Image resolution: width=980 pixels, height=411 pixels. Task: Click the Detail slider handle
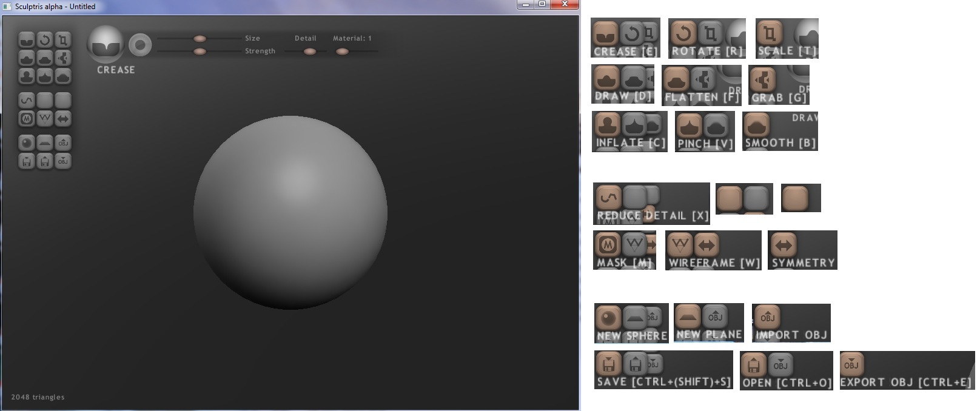click(x=310, y=52)
